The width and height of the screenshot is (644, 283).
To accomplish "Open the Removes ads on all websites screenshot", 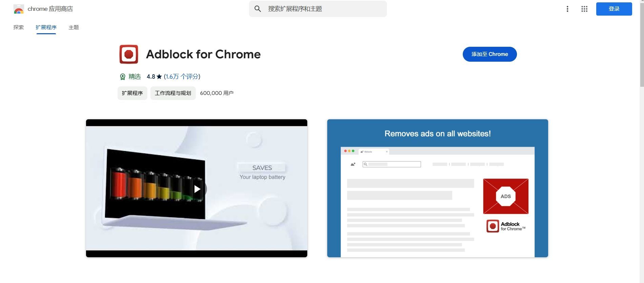I will coord(437,188).
